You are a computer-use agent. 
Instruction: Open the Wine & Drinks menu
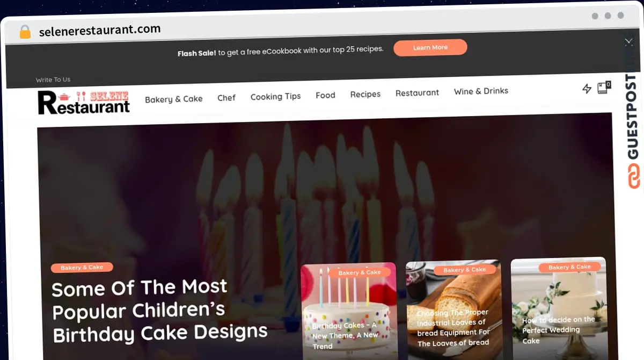(x=481, y=91)
